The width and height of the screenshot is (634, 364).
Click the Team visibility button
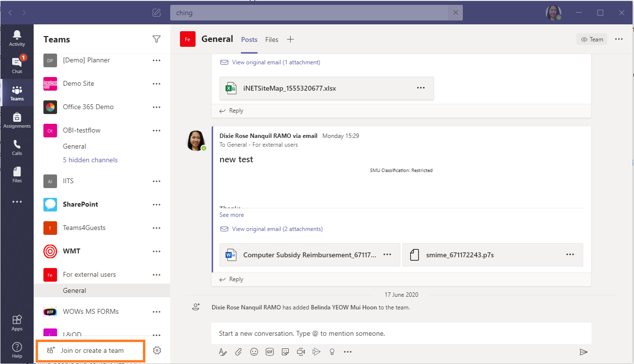point(592,39)
